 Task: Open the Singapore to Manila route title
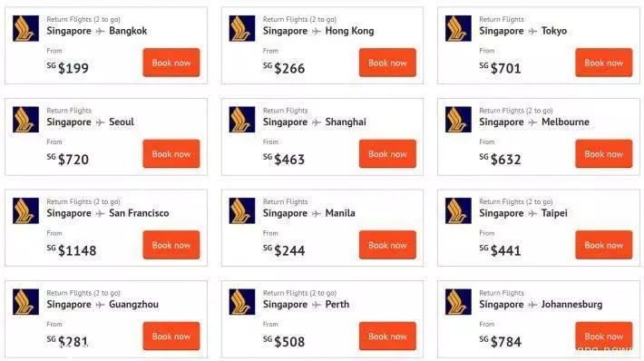point(309,213)
